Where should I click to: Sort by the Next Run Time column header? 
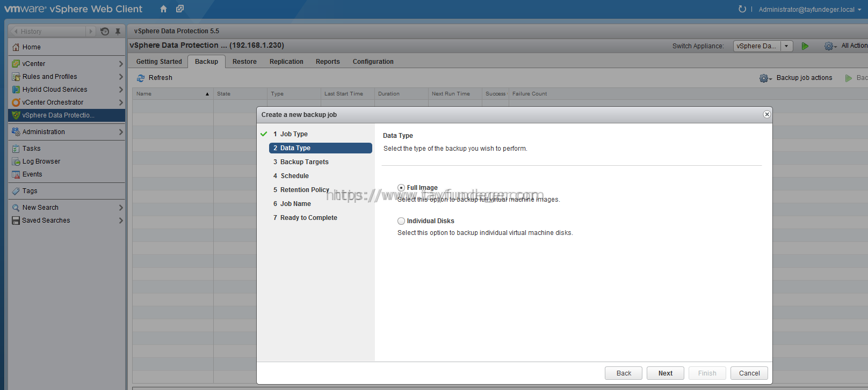[x=455, y=94]
